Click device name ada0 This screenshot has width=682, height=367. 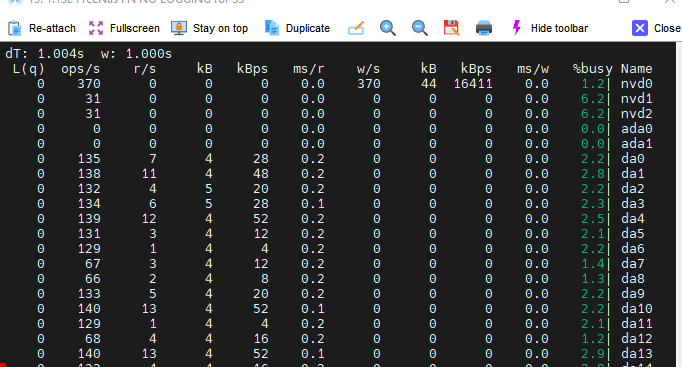[x=636, y=129]
